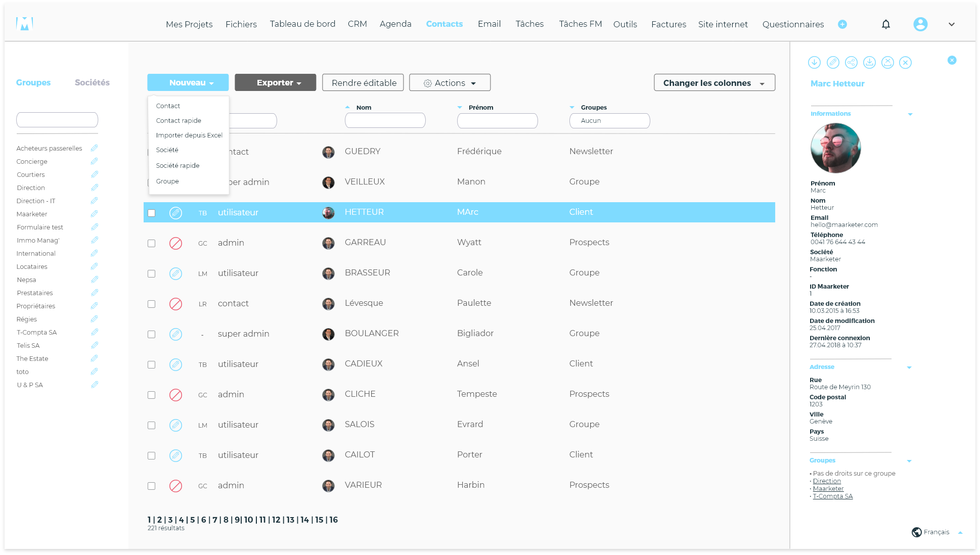Viewport: 980px width, 555px height.
Task: Click the red cancel icon on GARREAU row
Action: (175, 243)
